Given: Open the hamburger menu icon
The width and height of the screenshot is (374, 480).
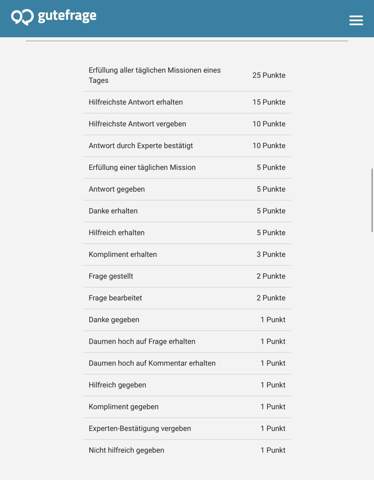Looking at the screenshot, I should (356, 20).
